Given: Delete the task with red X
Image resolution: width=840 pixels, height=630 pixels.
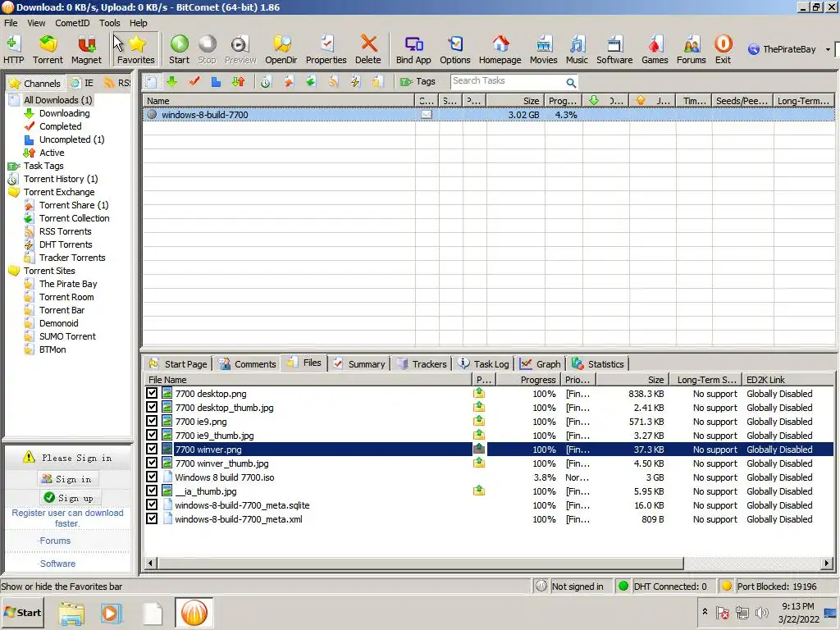Looking at the screenshot, I should click(368, 49).
